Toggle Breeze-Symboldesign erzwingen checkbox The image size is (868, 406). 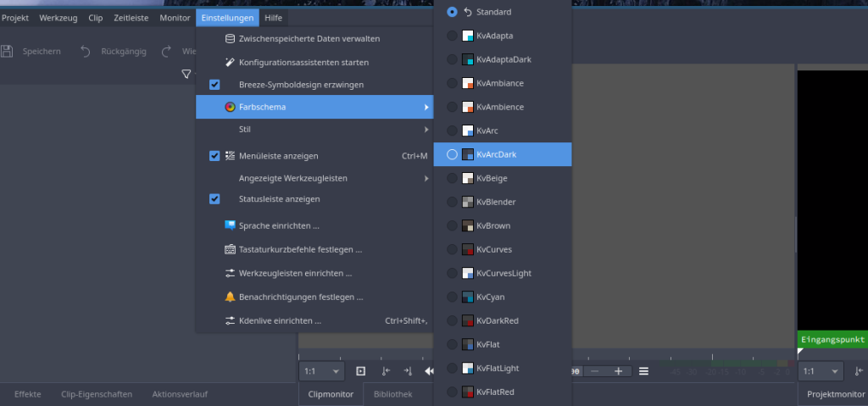(214, 85)
